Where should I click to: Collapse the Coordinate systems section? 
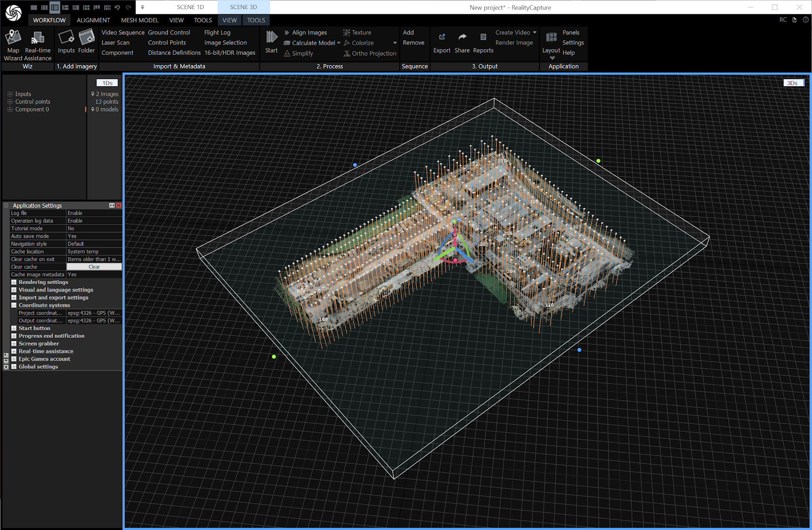(x=14, y=305)
